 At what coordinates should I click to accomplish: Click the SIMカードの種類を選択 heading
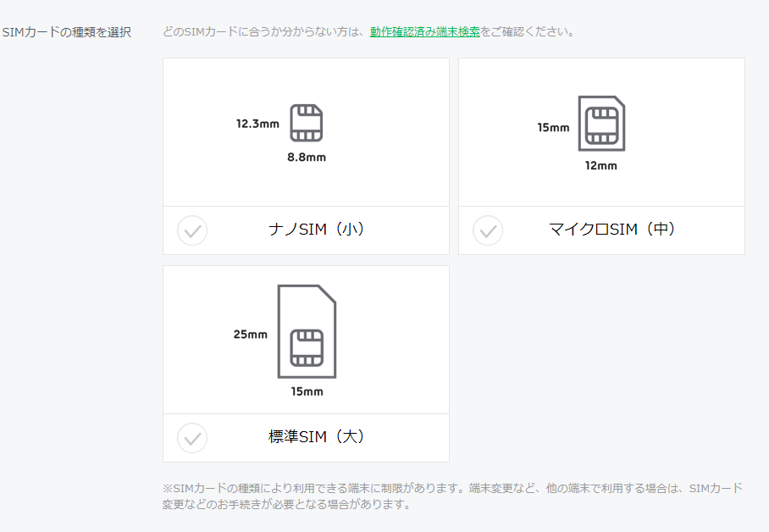[x=67, y=32]
